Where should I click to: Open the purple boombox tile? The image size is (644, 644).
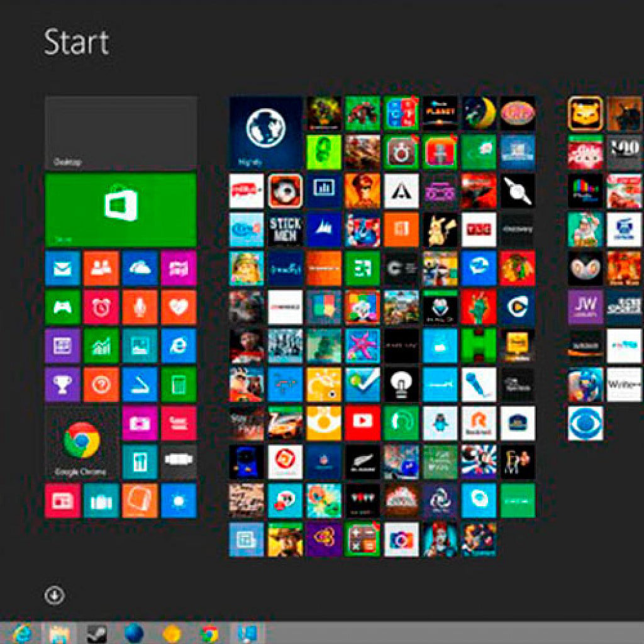(x=440, y=191)
